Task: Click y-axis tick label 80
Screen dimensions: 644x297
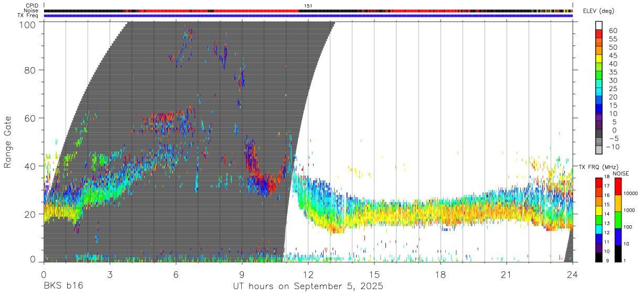Action: (30, 70)
